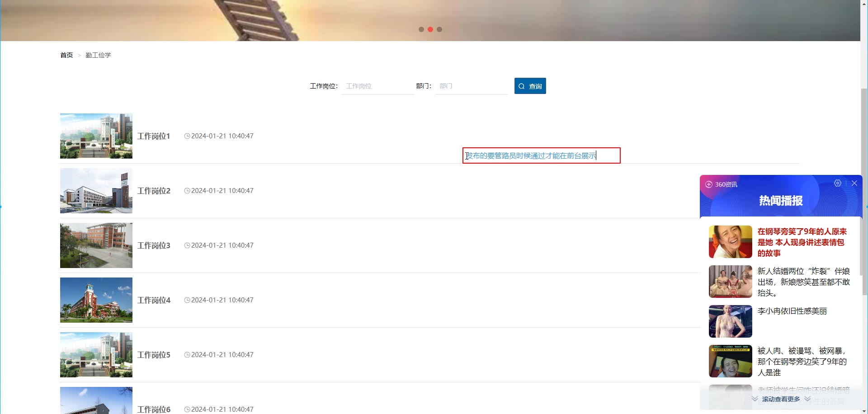Click the 热闻播报 banner heading
The image size is (868, 414).
[x=781, y=201]
